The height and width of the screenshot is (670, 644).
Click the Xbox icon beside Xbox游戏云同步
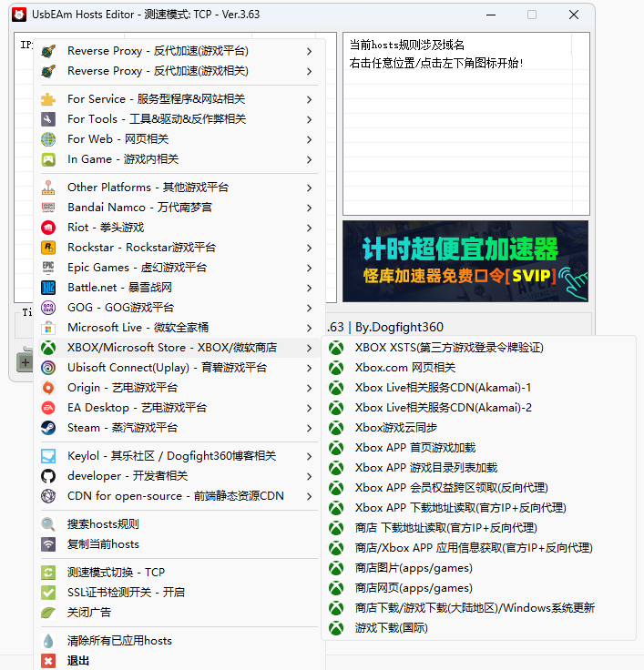point(336,428)
